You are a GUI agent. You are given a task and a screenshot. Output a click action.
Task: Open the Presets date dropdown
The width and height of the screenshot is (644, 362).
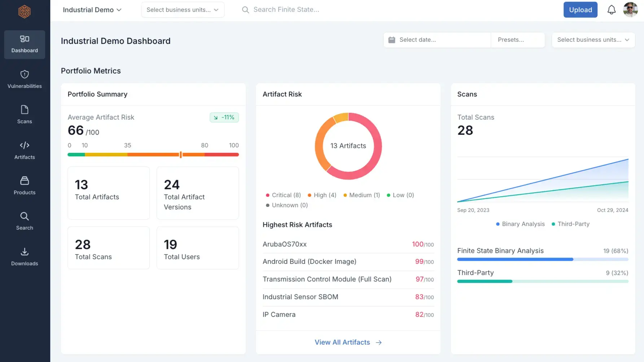point(517,40)
